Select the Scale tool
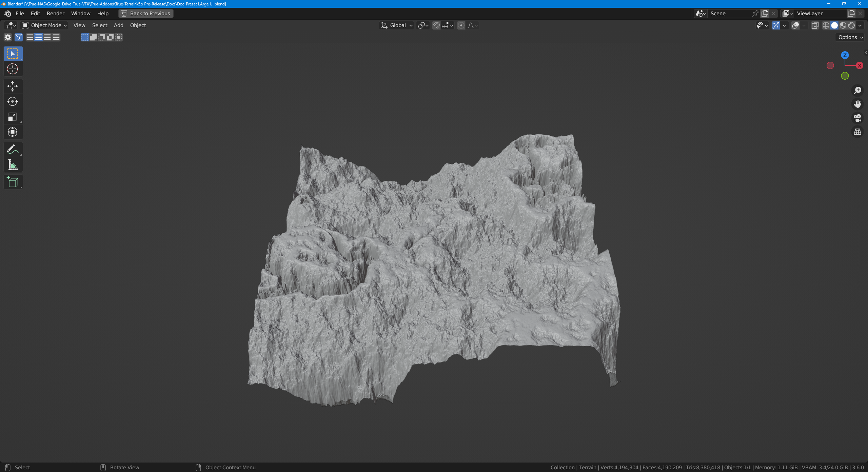Image resolution: width=868 pixels, height=472 pixels. coord(13,117)
